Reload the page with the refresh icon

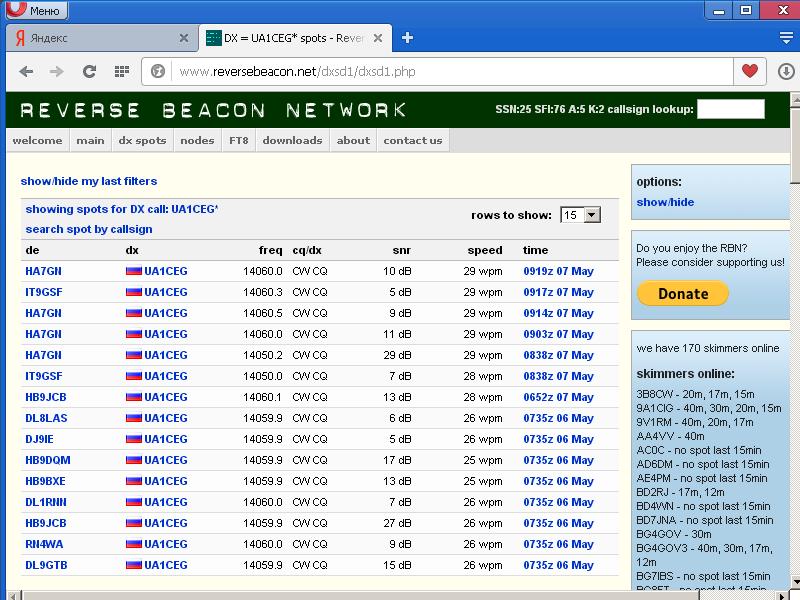point(89,71)
